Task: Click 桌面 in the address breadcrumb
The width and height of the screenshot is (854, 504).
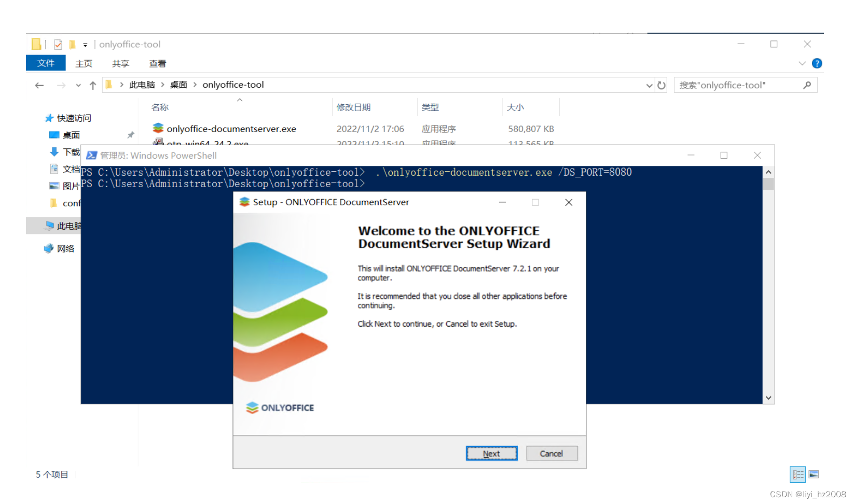Action: tap(178, 85)
